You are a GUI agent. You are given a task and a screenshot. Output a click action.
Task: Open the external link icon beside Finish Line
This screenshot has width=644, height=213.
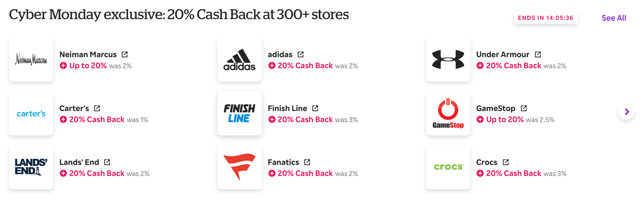315,108
